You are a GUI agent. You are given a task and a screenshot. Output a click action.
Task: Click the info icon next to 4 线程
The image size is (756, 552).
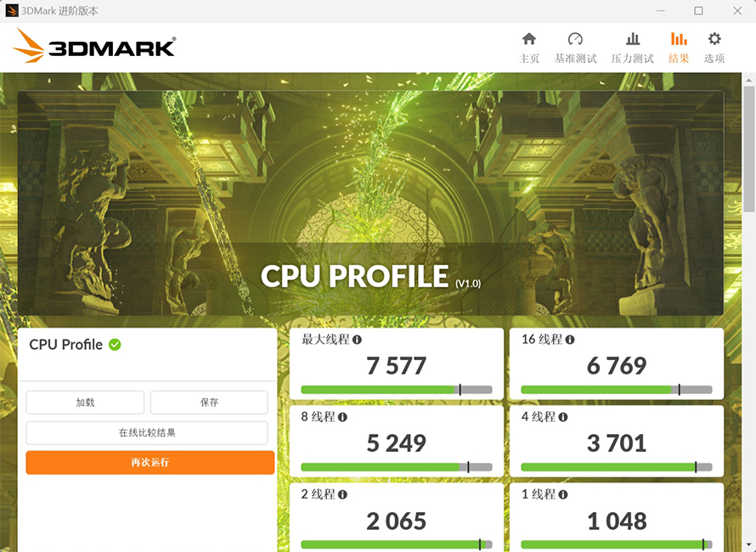click(562, 417)
